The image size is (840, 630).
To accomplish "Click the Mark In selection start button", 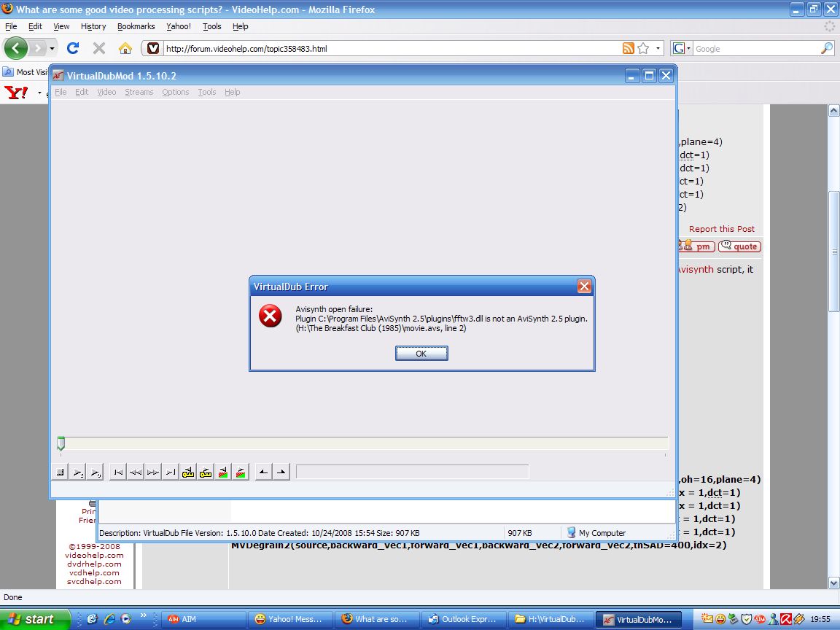I will [263, 472].
